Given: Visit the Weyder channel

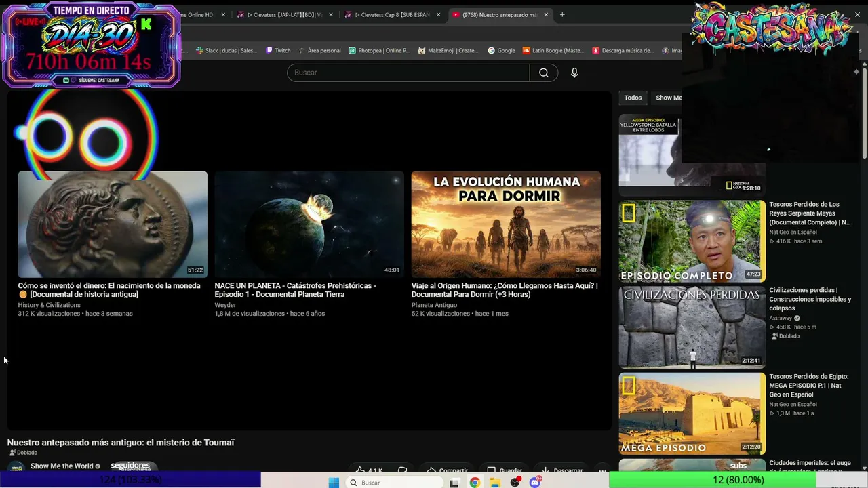Looking at the screenshot, I should point(225,305).
